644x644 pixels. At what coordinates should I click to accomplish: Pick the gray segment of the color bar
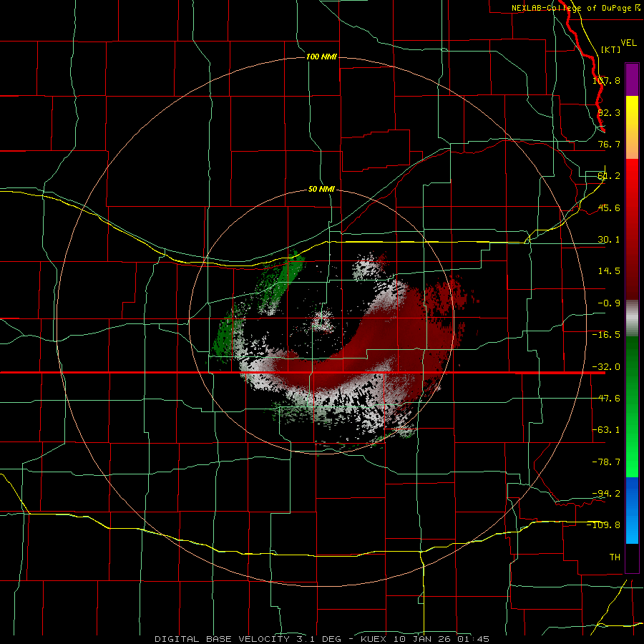632,318
